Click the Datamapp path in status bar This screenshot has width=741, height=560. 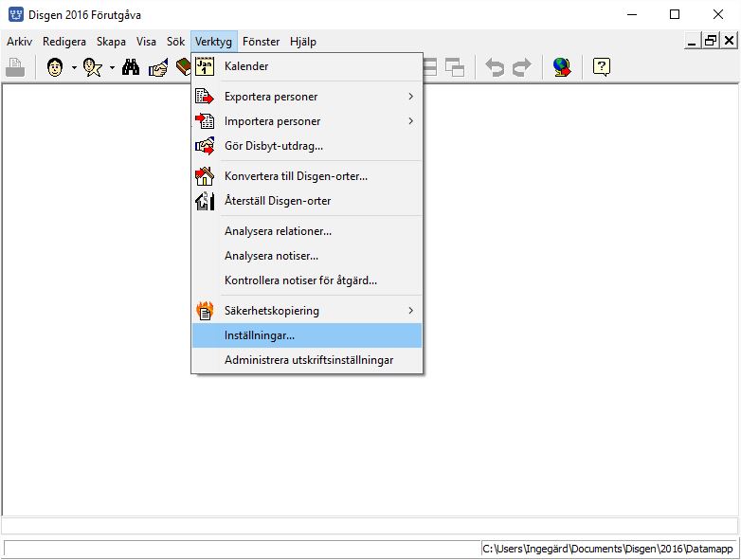coord(607,549)
